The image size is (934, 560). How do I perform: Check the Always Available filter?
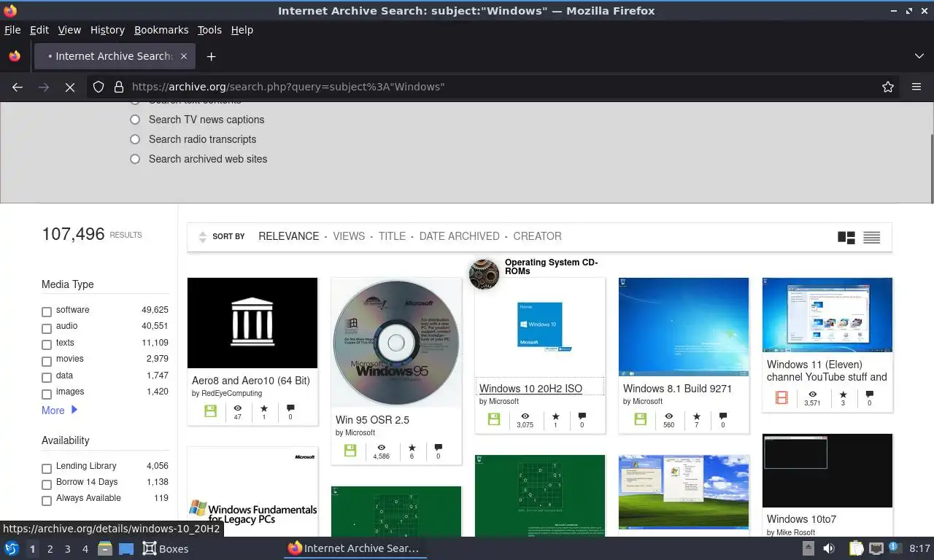(x=47, y=500)
